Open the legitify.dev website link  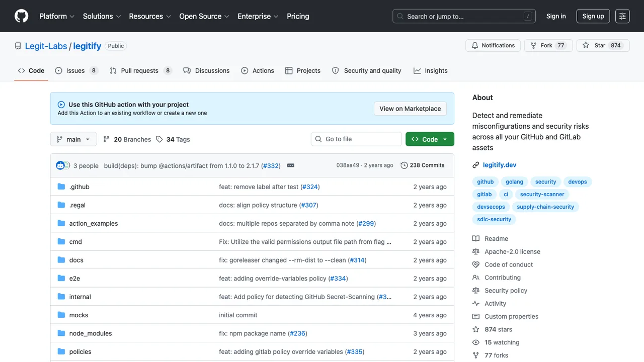pos(500,165)
